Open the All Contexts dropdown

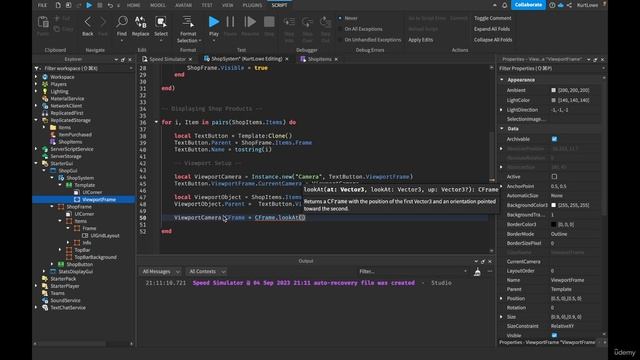click(207, 271)
